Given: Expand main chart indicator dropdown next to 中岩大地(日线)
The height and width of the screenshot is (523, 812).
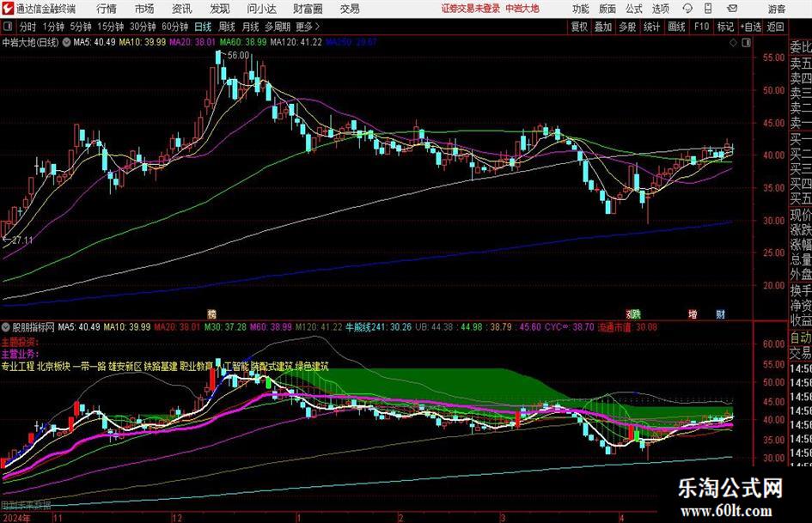Looking at the screenshot, I should 66,42.
